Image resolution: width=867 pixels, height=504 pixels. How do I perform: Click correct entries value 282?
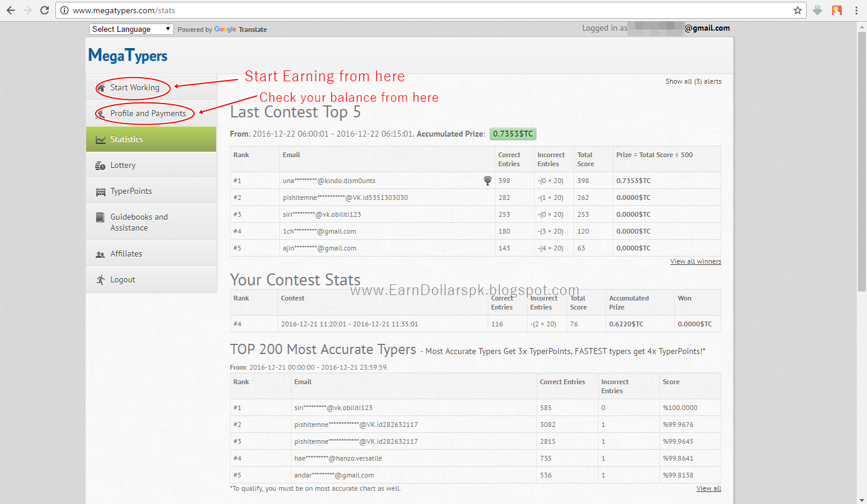tap(504, 198)
